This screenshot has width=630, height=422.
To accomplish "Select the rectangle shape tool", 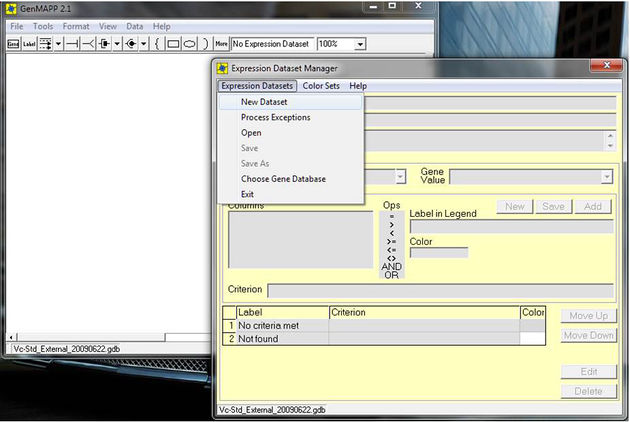I will [173, 44].
